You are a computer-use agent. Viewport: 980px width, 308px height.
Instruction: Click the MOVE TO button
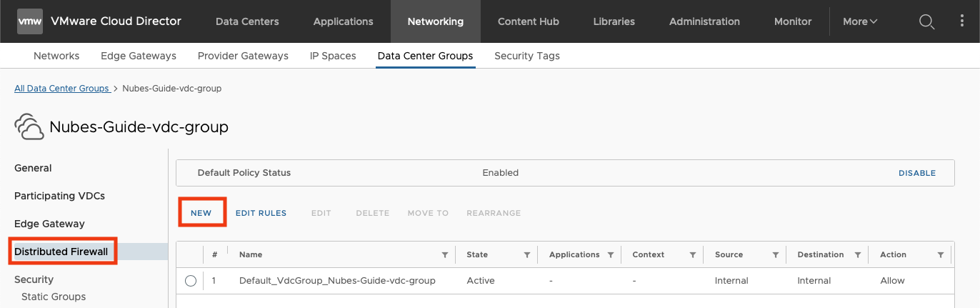pyautogui.click(x=428, y=213)
